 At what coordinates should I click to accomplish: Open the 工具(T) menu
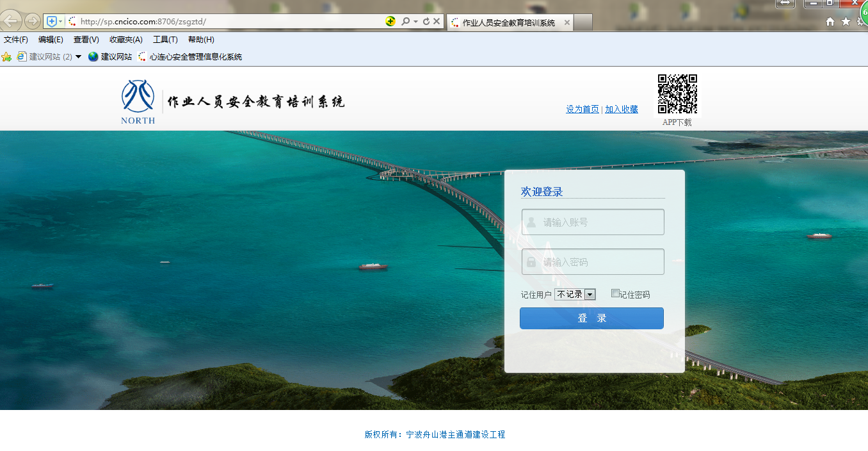coord(165,40)
